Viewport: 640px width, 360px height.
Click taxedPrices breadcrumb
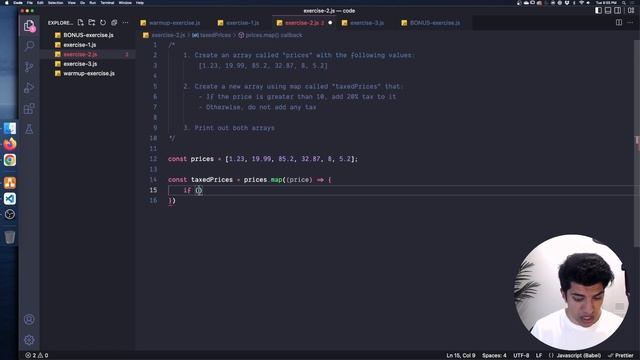[x=211, y=36]
